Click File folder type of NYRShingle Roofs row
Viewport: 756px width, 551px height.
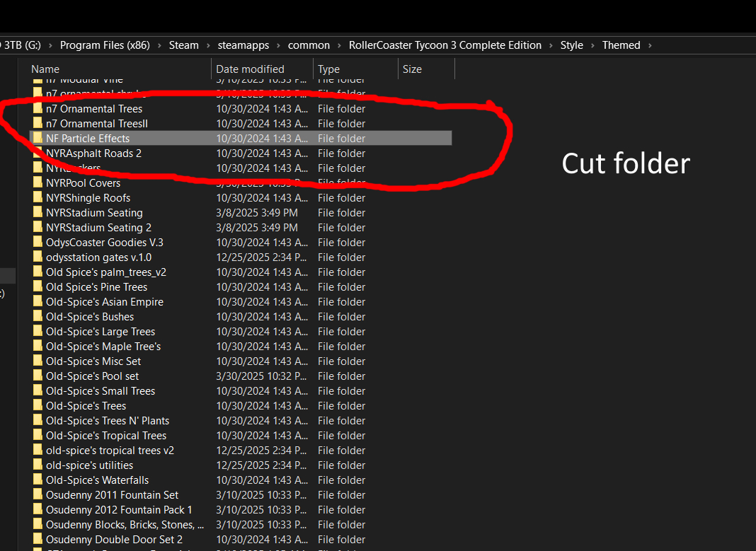(341, 197)
